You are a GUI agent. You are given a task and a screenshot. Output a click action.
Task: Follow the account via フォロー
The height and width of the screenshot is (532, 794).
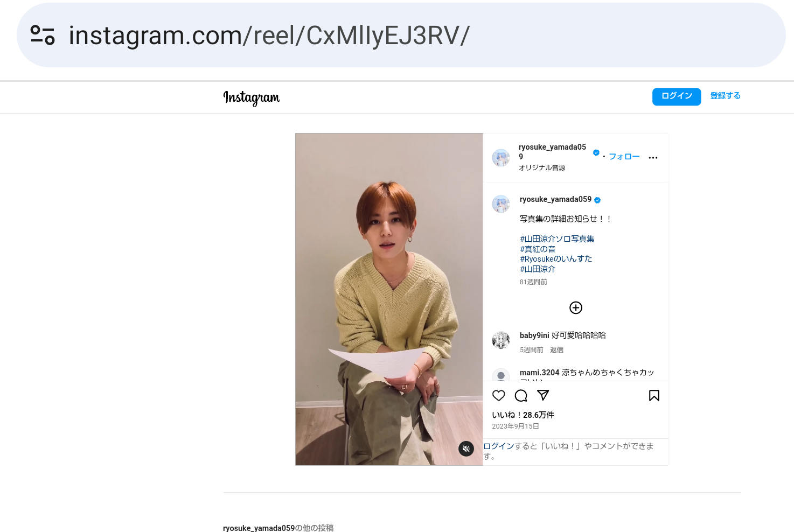624,157
